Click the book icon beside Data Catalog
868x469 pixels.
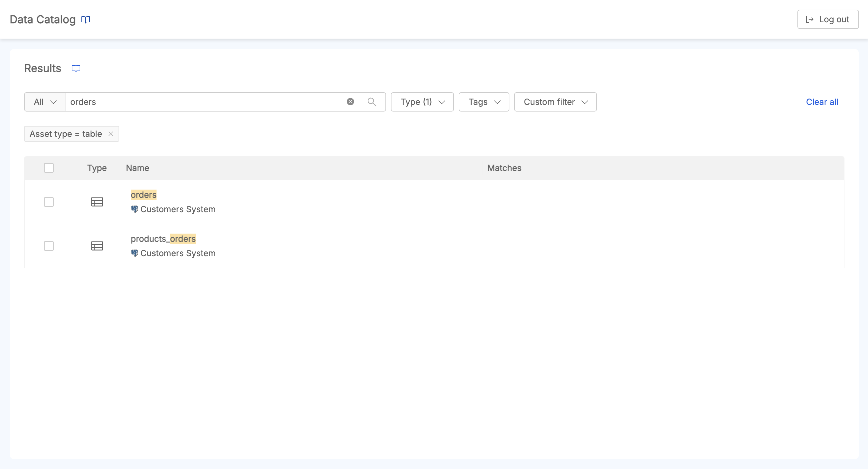click(85, 20)
